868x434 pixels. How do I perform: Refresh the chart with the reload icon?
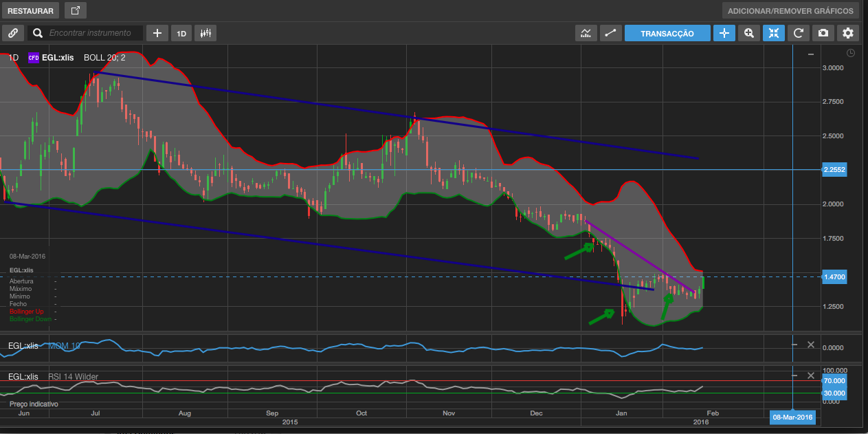pyautogui.click(x=798, y=33)
